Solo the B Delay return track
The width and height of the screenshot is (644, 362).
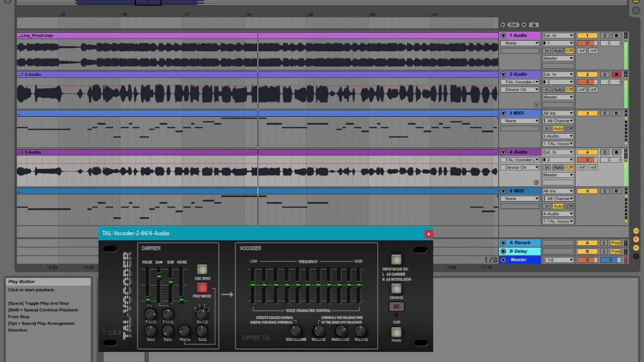coord(603,251)
